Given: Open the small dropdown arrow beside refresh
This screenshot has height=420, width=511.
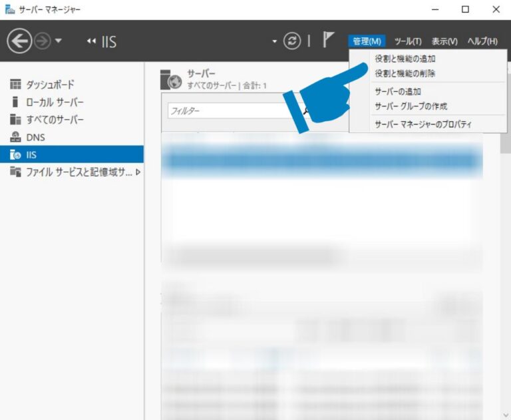Looking at the screenshot, I should (274, 41).
